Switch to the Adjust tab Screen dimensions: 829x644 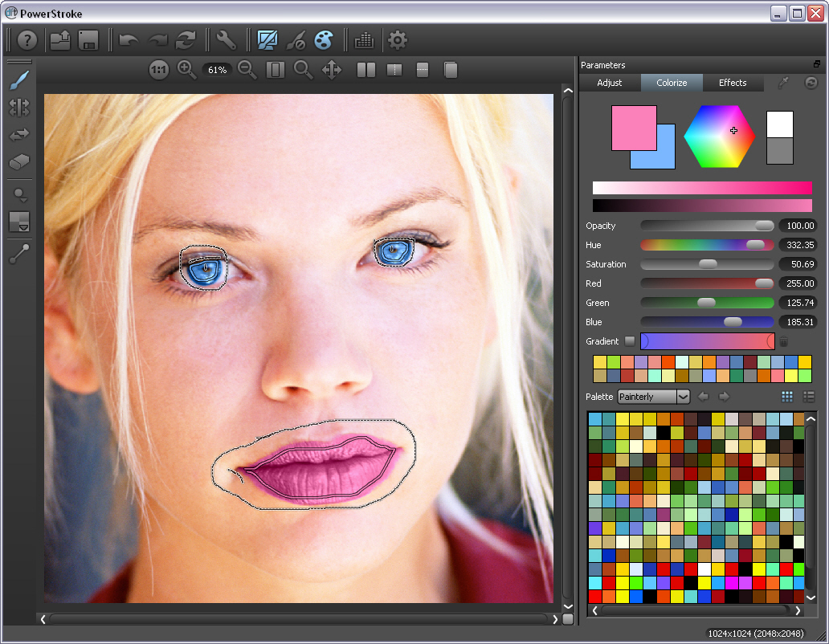click(610, 83)
